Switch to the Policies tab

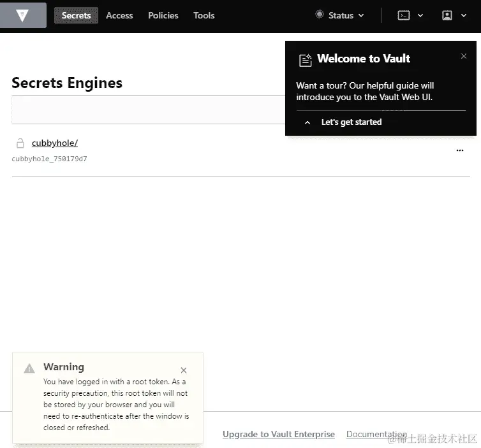click(x=163, y=15)
